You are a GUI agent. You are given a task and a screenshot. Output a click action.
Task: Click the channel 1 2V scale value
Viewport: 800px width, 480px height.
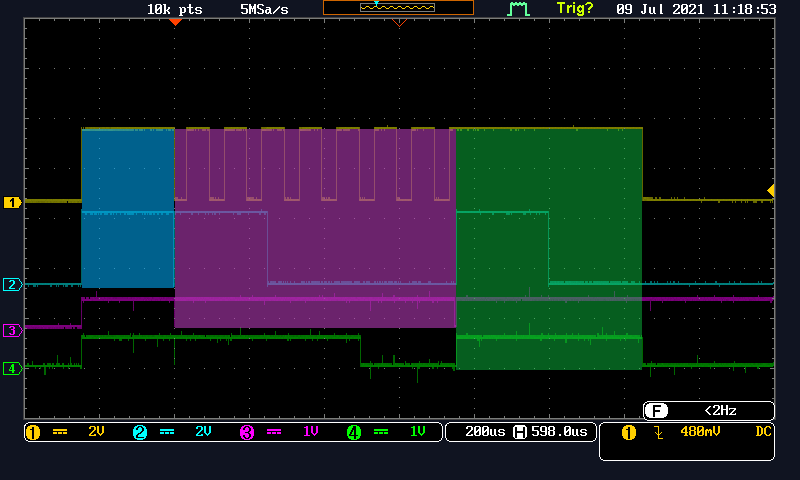[x=96, y=432]
